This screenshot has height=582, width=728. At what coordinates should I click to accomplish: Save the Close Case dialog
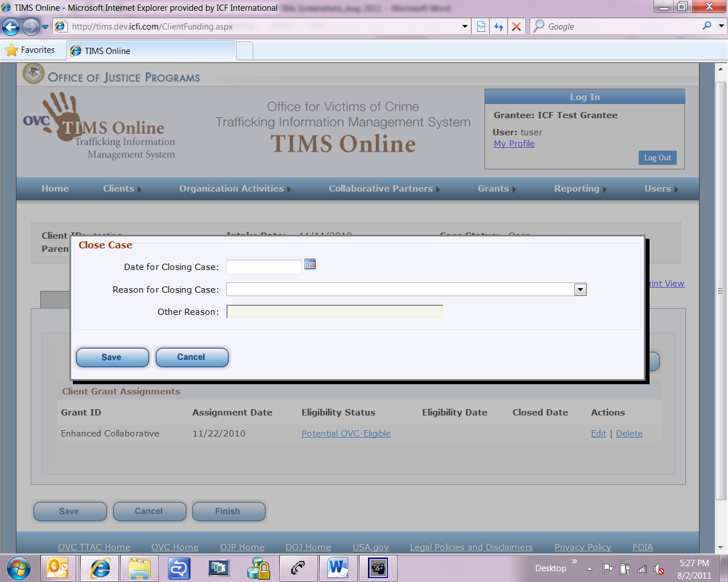point(112,357)
